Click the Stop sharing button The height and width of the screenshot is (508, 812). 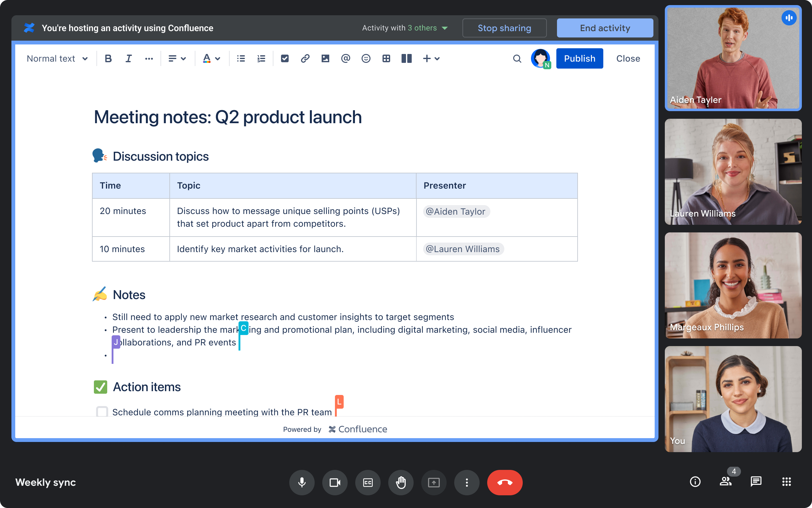click(x=504, y=28)
